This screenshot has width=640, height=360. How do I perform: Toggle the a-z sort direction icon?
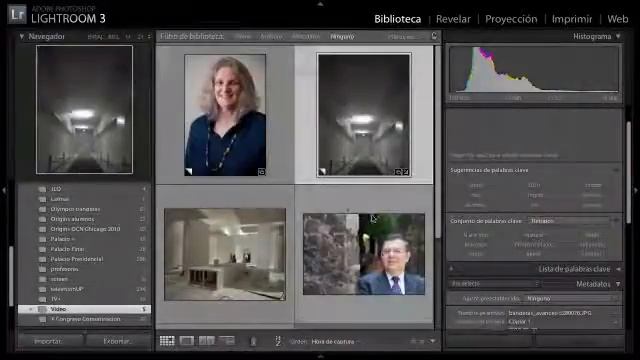[x=278, y=341]
